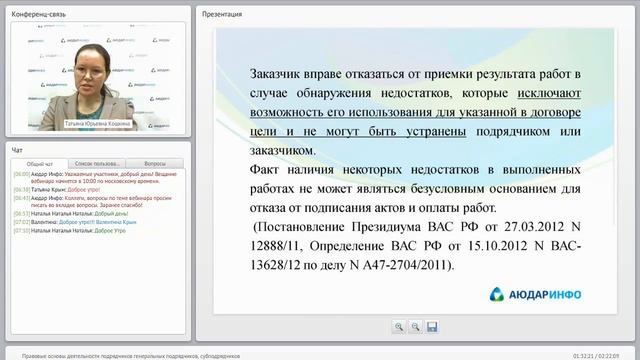
Task: Zoom out of the presentation slide
Action: [x=416, y=327]
